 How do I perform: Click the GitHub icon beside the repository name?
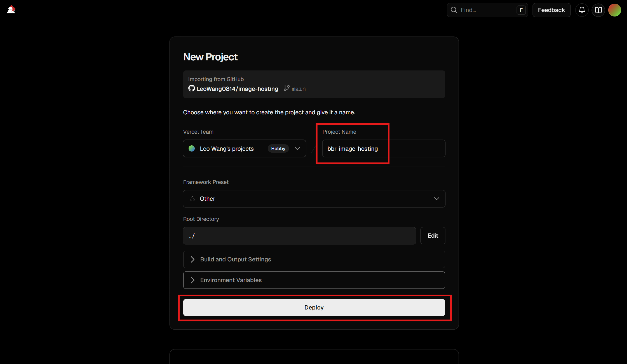pyautogui.click(x=191, y=88)
